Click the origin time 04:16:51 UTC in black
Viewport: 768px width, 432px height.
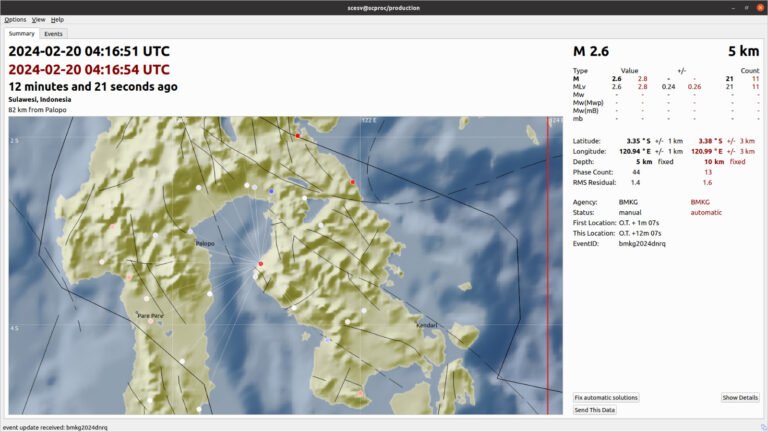[89, 51]
